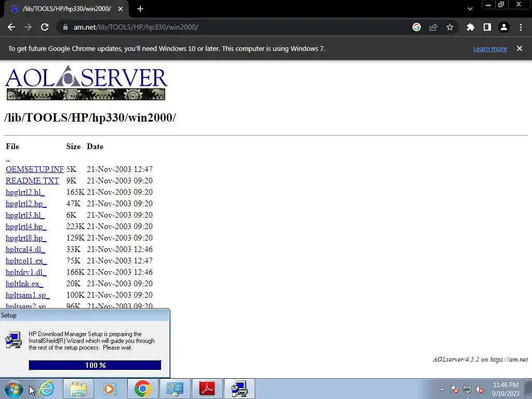Image resolution: width=532 pixels, height=399 pixels.
Task: Click the forward navigation arrow
Action: pyautogui.click(x=28, y=27)
